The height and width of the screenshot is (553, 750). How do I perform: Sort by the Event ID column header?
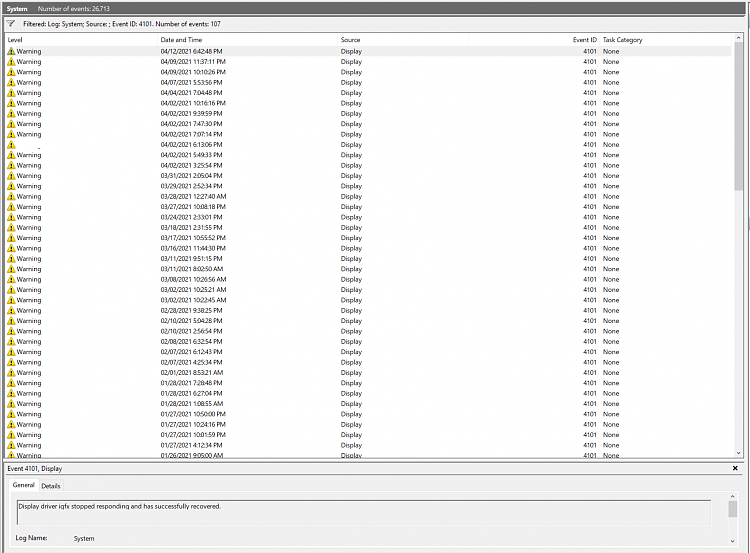tap(534, 40)
